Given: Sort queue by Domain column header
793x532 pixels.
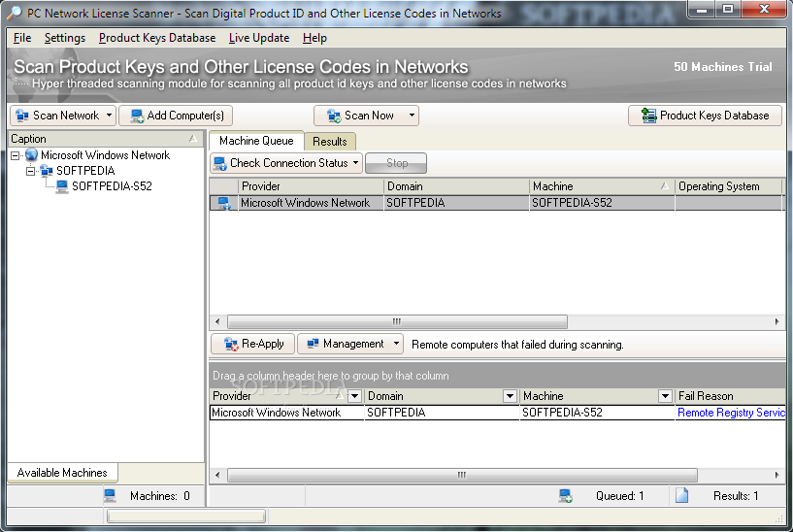Looking at the screenshot, I should point(457,186).
